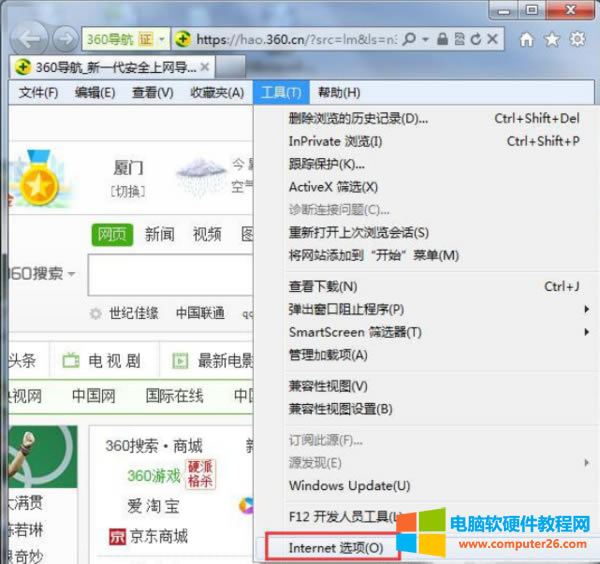Click the 360 search input box
This screenshot has width=600, height=564.
coord(171,275)
